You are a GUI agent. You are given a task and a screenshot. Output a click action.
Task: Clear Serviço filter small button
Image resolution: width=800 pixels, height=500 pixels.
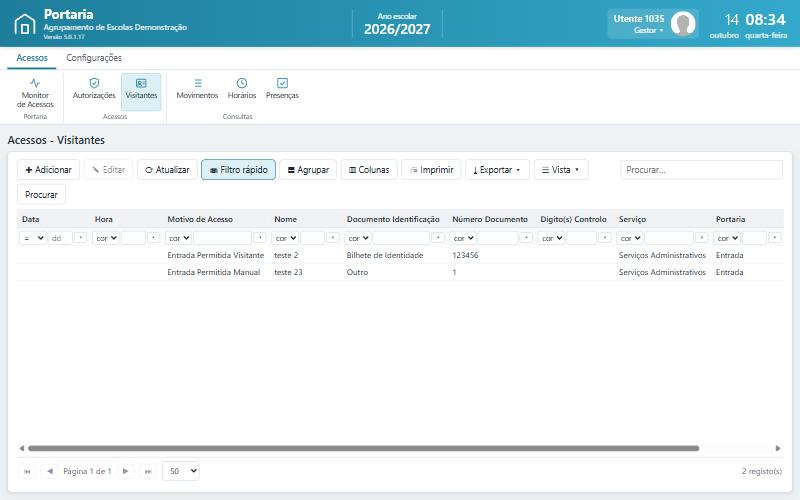pyautogui.click(x=702, y=238)
